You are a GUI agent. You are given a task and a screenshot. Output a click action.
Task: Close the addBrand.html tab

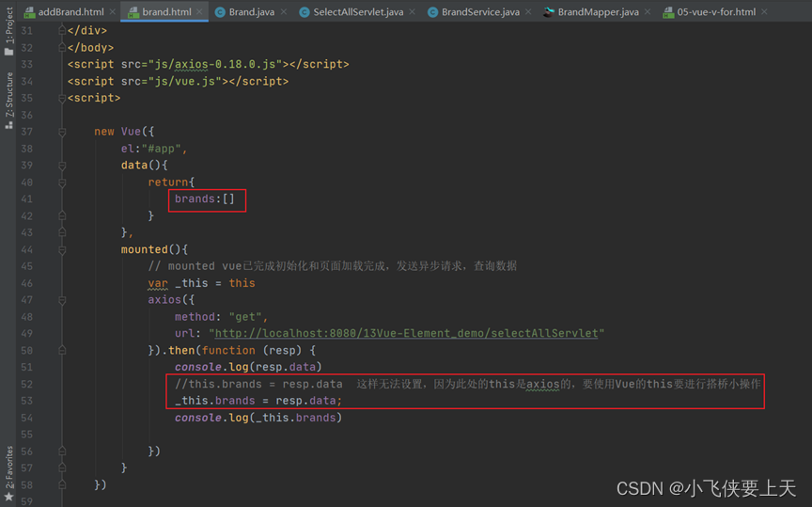pyautogui.click(x=113, y=11)
